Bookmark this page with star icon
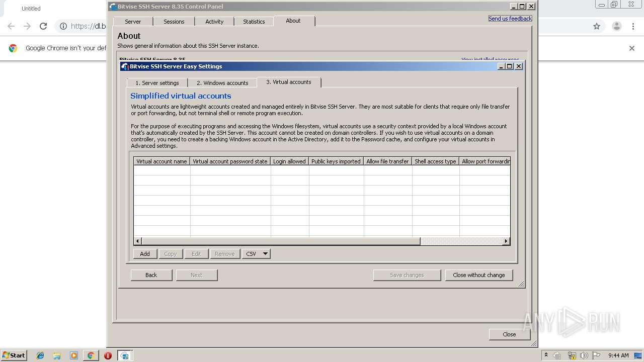The width and height of the screenshot is (644, 362). click(x=597, y=26)
